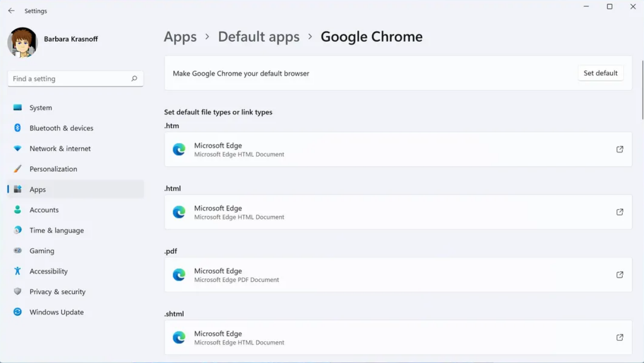Open the .shtml file type handler picker
644x363 pixels.
pos(398,338)
